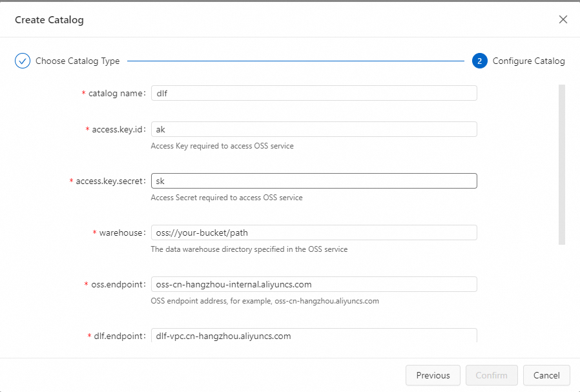580x392 pixels.
Task: Click the warehouse field label
Action: point(122,232)
